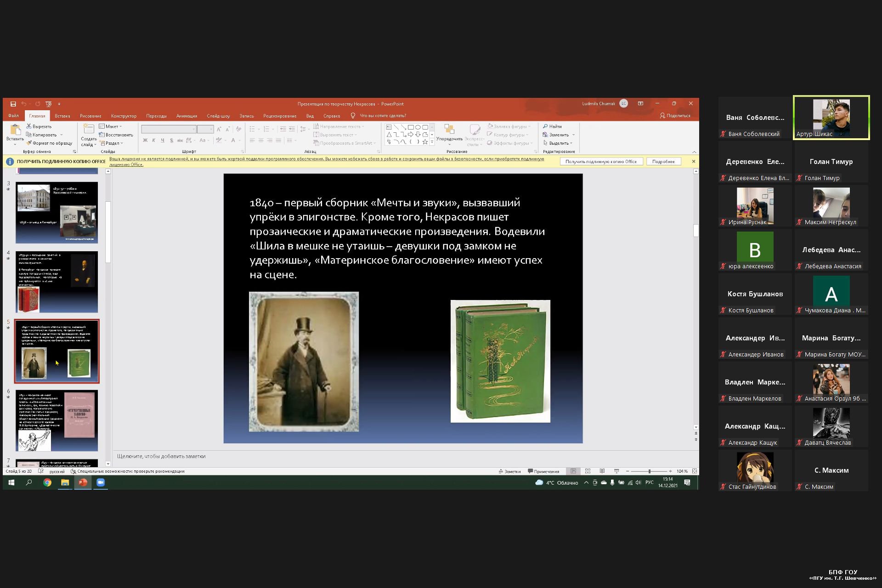Switch to Slide Sorter view
This screenshot has width=882, height=588.
tap(588, 471)
